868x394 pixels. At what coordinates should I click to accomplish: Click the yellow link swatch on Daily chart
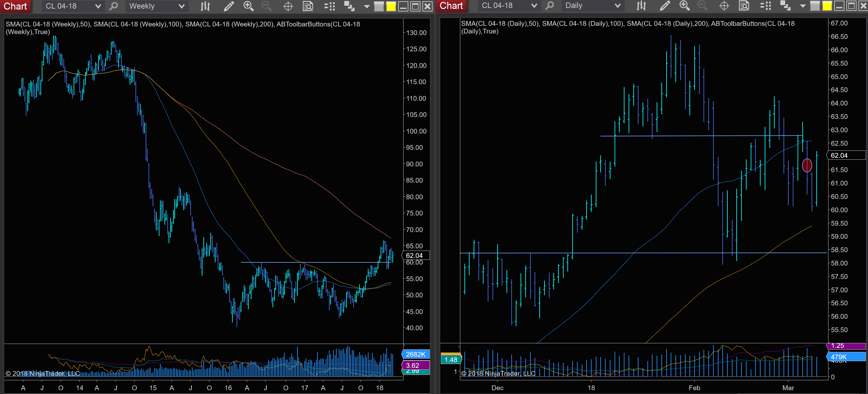[x=827, y=5]
